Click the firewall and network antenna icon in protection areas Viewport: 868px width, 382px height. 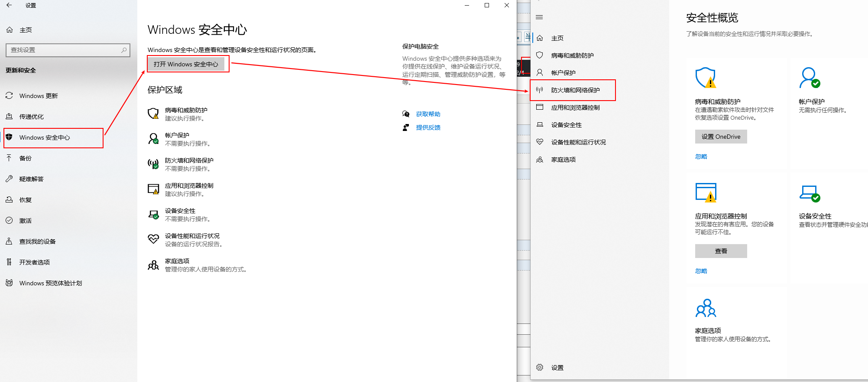(x=153, y=164)
